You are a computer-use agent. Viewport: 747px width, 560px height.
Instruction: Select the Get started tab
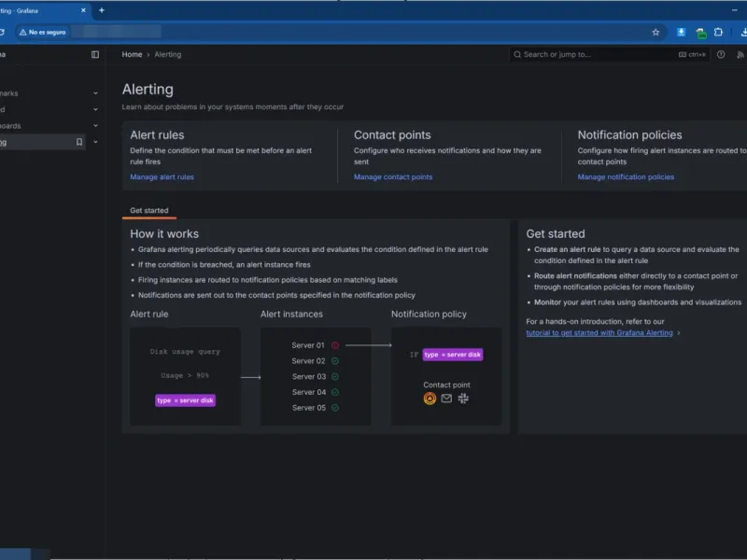[149, 211]
